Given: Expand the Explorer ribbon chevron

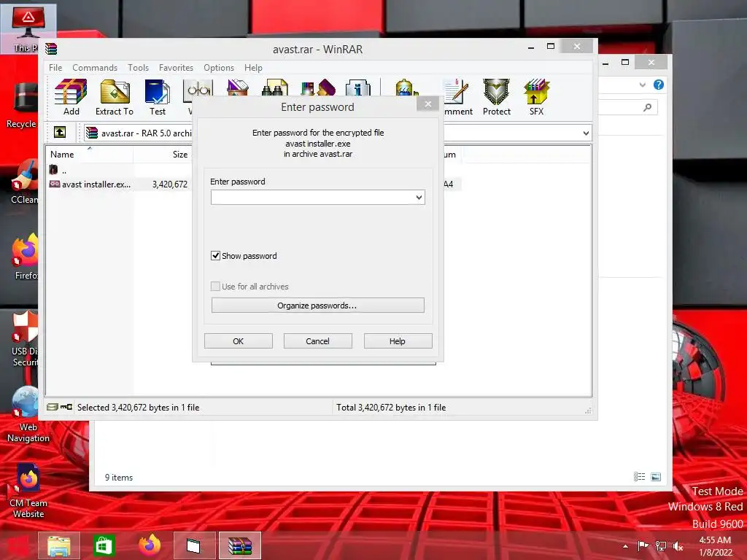Looking at the screenshot, I should (x=642, y=85).
